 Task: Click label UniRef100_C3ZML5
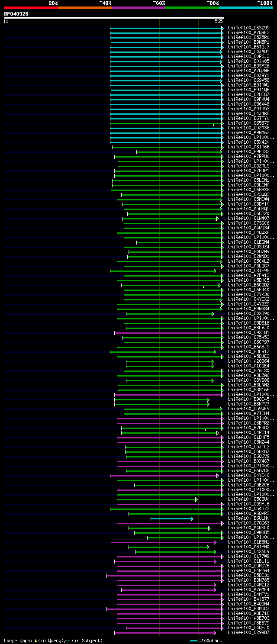click(249, 166)
